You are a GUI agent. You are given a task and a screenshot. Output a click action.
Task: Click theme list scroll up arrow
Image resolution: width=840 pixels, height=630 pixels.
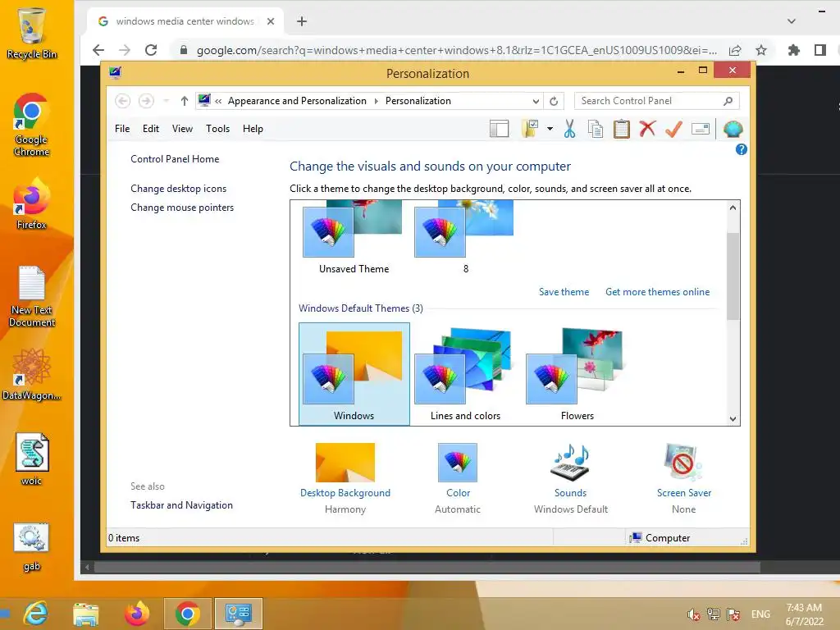click(x=733, y=208)
